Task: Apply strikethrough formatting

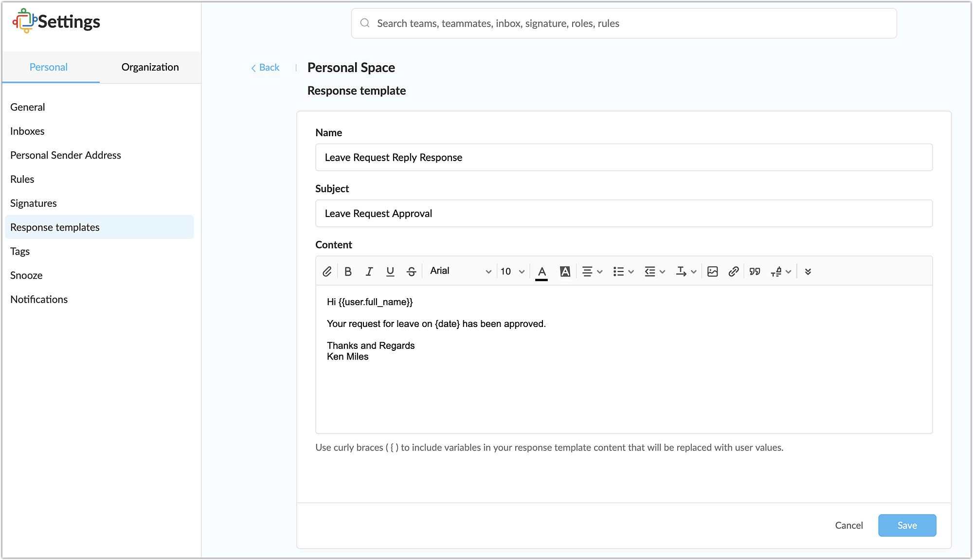Action: (412, 271)
